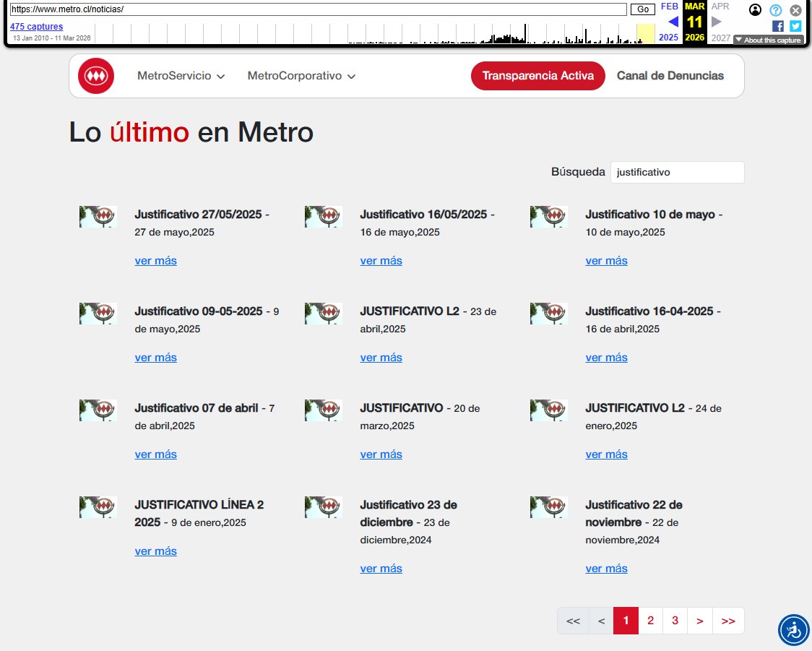Click next capture gray arrow

tap(716, 22)
